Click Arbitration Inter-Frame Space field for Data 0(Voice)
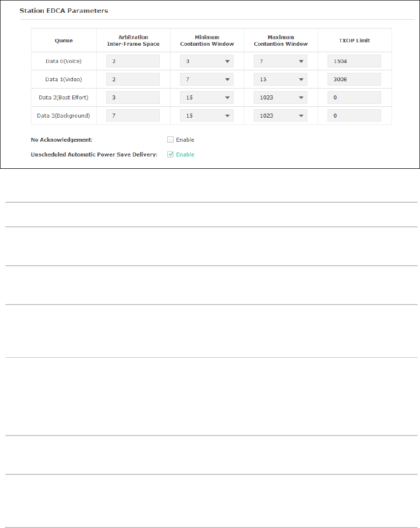 pyautogui.click(x=133, y=62)
